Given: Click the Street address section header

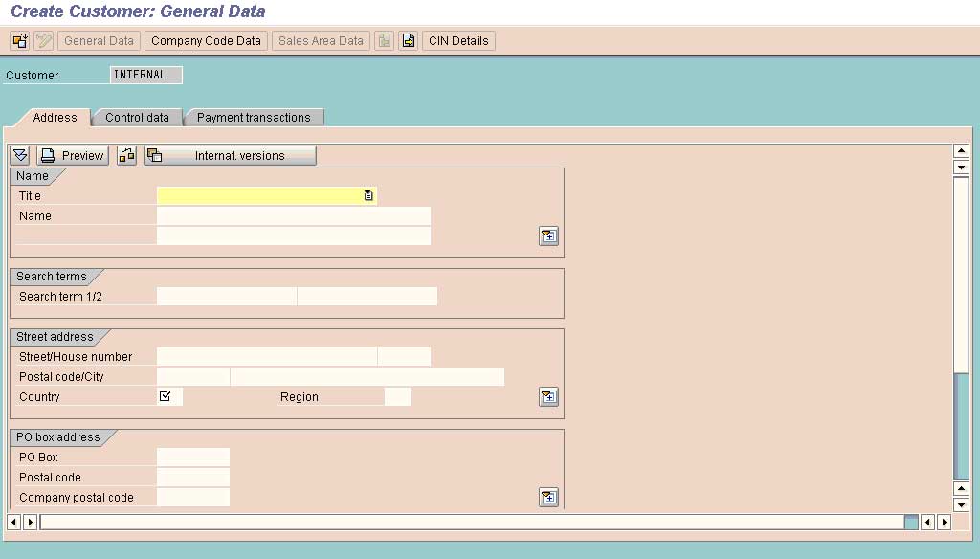Looking at the screenshot, I should click(55, 337).
